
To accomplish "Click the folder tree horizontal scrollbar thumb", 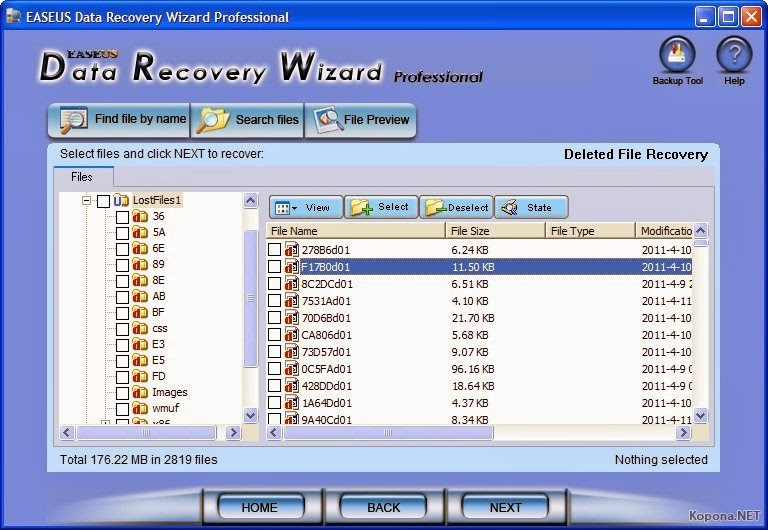I will 146,433.
